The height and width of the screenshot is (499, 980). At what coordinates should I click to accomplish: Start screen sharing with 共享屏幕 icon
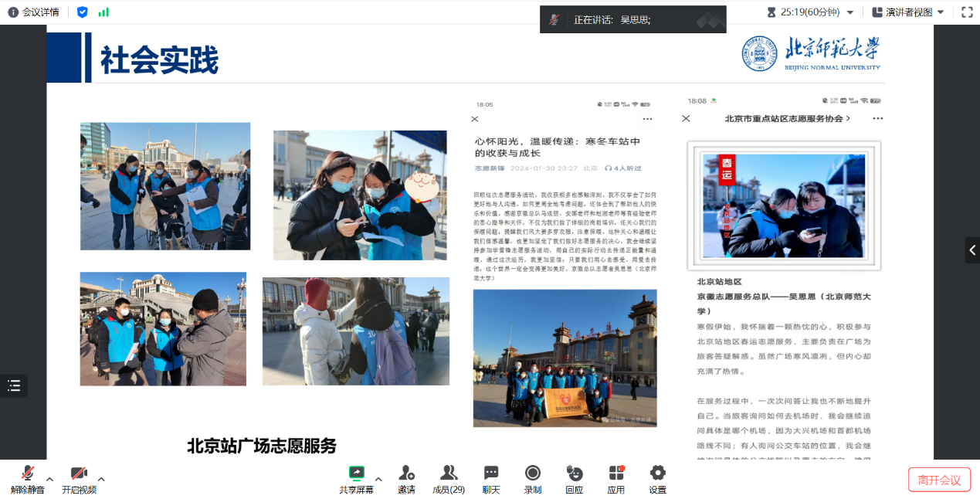coord(356,477)
